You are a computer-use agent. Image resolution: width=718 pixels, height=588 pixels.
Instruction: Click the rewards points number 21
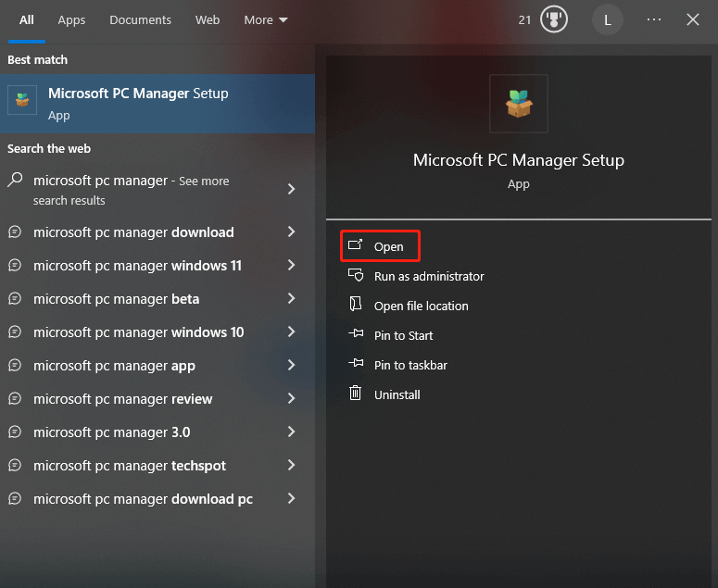[524, 20]
